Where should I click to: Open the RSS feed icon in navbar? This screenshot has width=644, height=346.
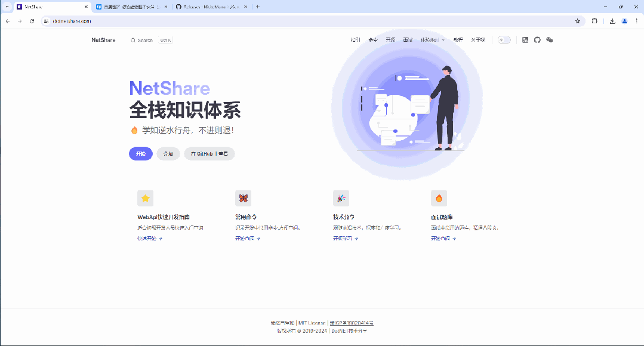tap(525, 40)
